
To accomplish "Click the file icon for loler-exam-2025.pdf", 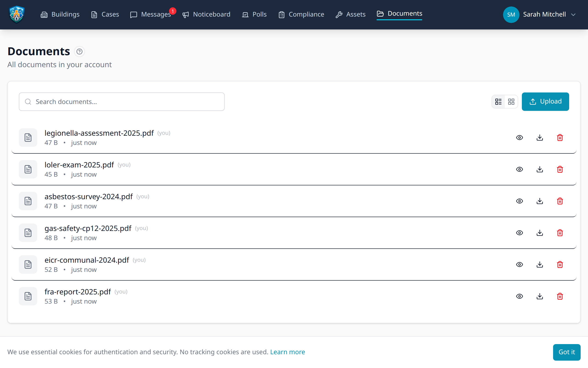I will point(28,170).
